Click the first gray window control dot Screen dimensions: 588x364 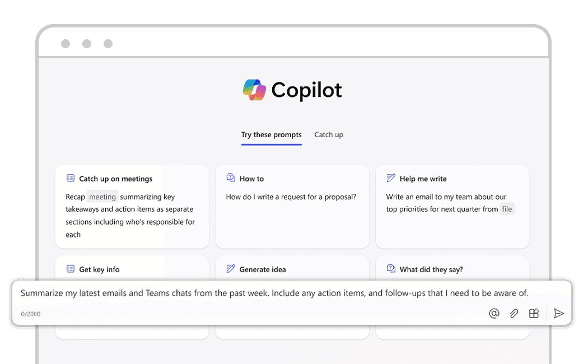(x=66, y=44)
